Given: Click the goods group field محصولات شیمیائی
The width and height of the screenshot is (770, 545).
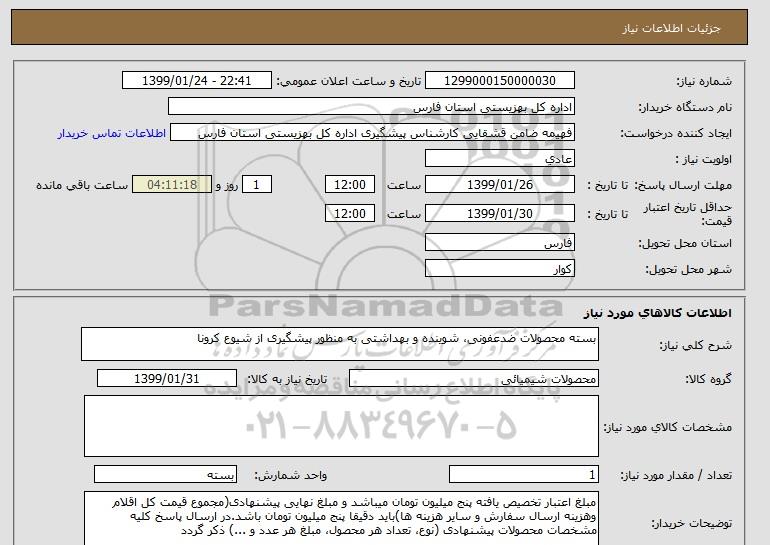Looking at the screenshot, I should pos(473,379).
